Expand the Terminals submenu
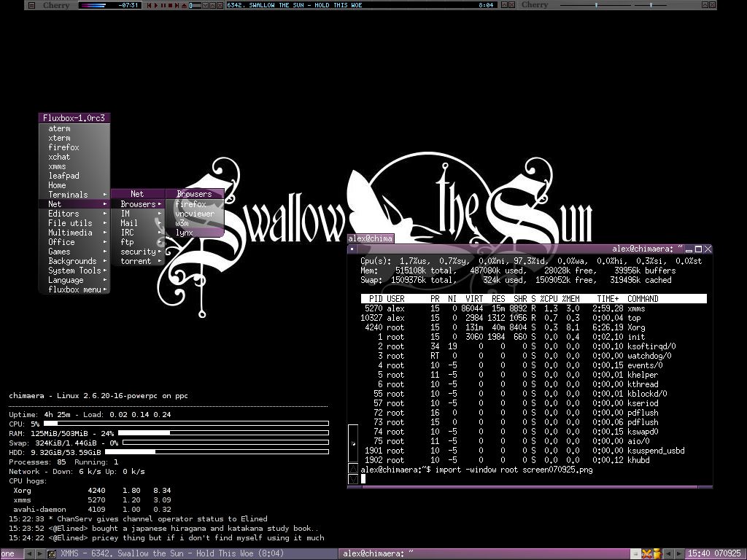Image resolution: width=747 pixels, height=560 pixels. click(74, 195)
